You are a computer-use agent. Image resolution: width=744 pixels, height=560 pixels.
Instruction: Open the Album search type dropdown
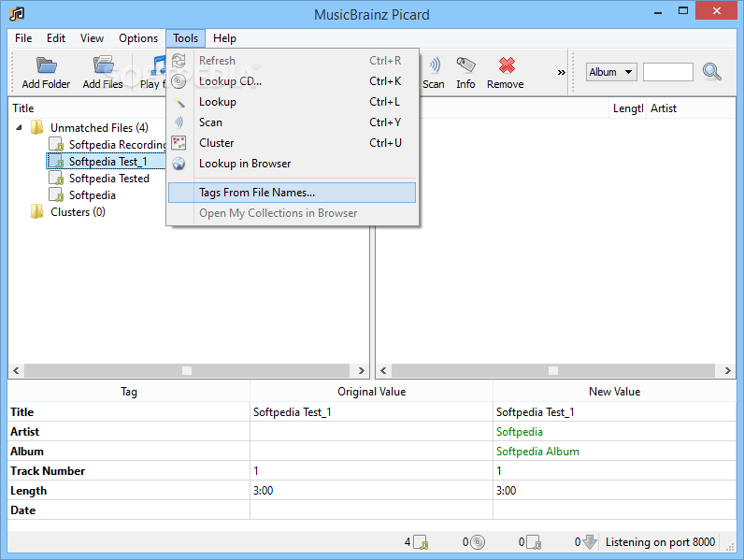611,72
